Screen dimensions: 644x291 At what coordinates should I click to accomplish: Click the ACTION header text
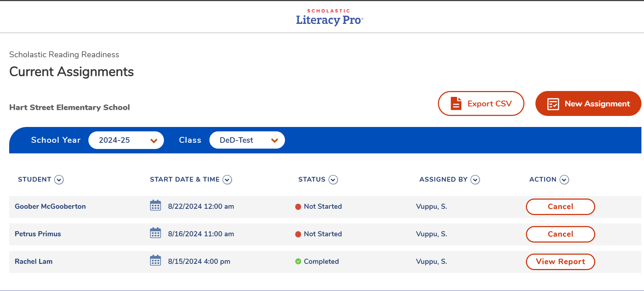(543, 179)
